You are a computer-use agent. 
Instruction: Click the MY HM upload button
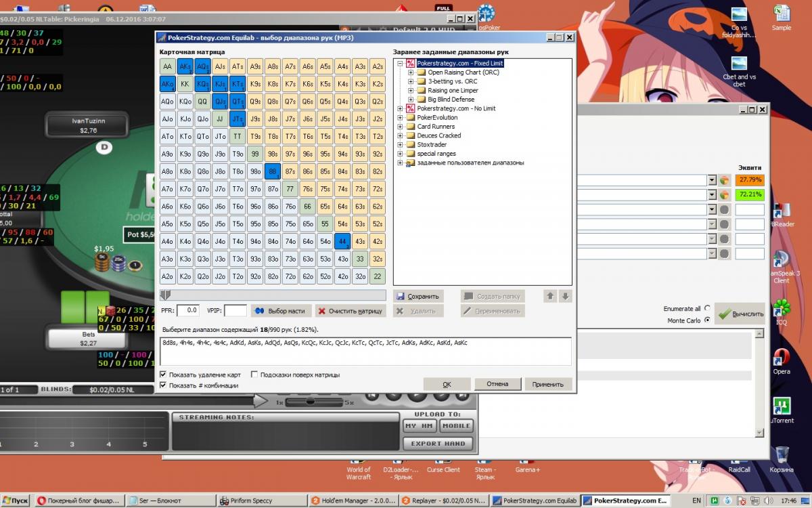[420, 426]
